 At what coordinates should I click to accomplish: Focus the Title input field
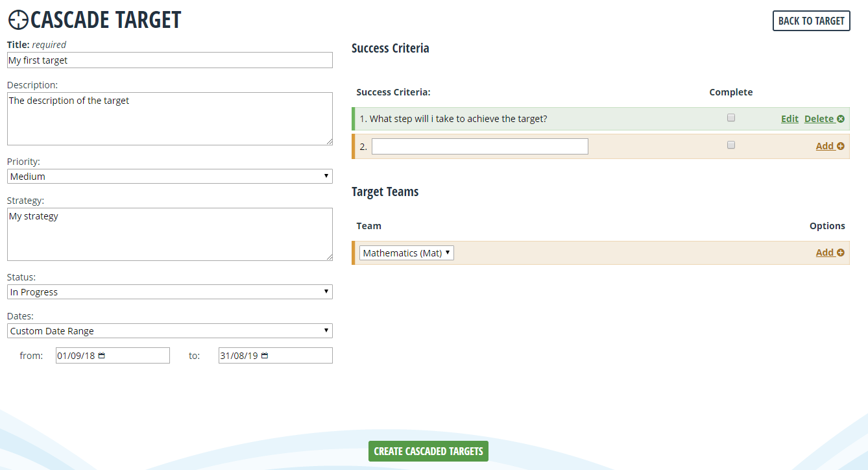click(169, 60)
